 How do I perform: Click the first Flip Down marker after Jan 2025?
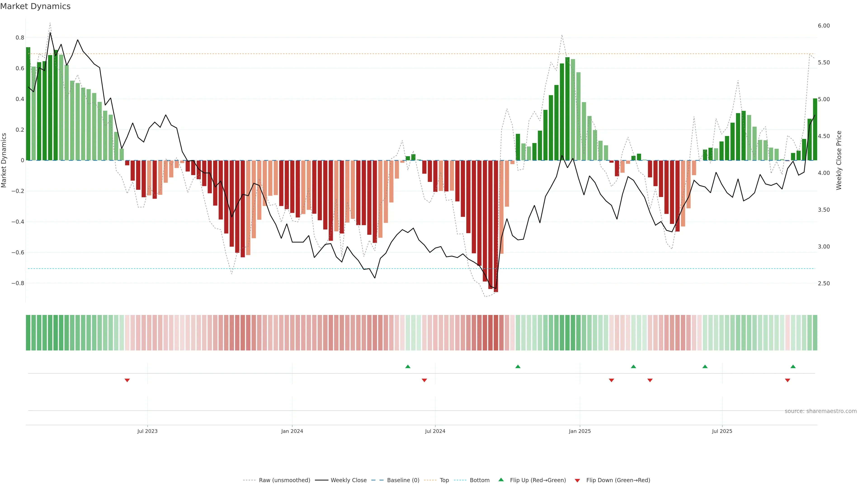pos(611,380)
